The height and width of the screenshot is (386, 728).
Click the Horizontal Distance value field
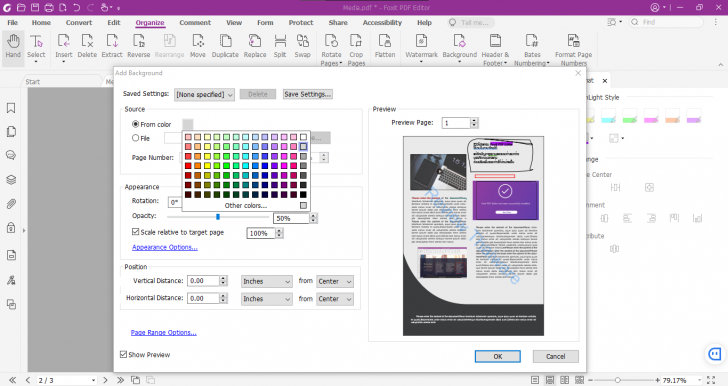(x=203, y=298)
